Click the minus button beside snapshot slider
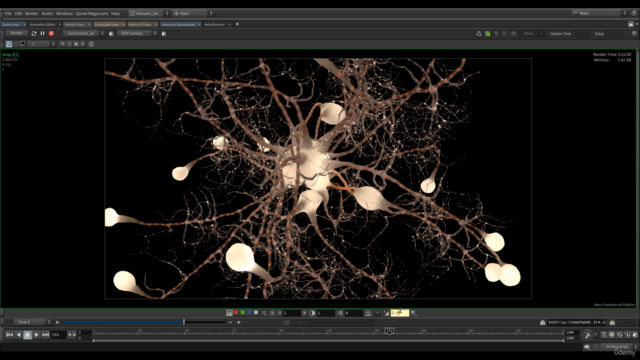640x360 pixels. pyautogui.click(x=230, y=322)
